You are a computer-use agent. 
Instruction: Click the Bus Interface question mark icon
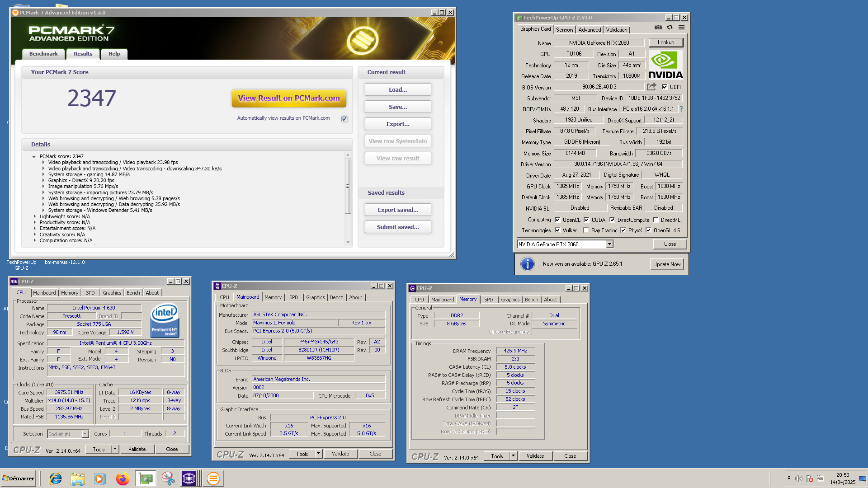(x=681, y=109)
